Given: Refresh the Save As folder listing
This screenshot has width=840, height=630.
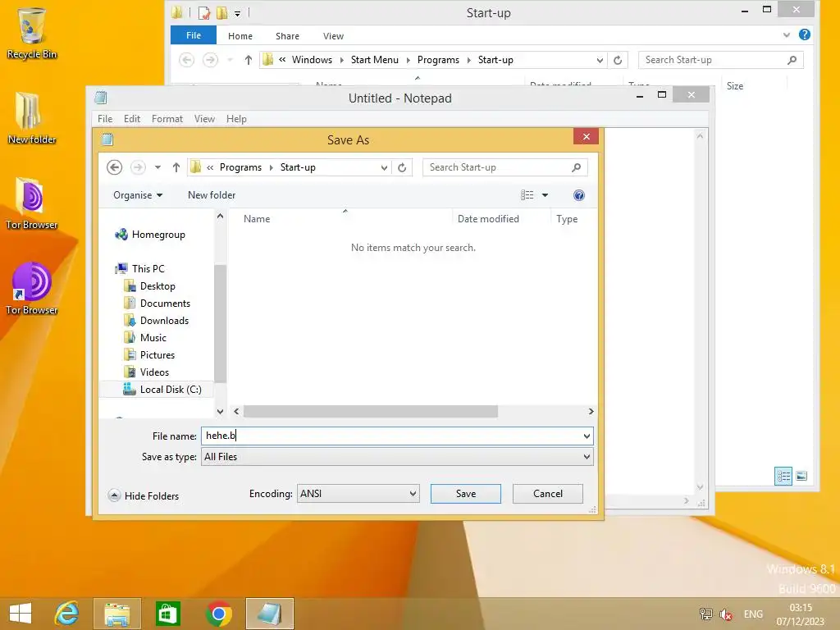Looking at the screenshot, I should point(402,167).
